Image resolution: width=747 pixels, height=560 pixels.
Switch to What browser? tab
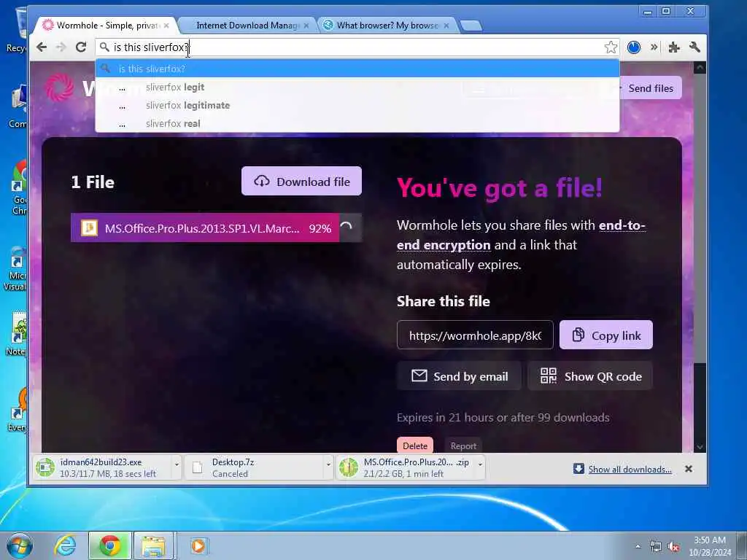coord(387,26)
